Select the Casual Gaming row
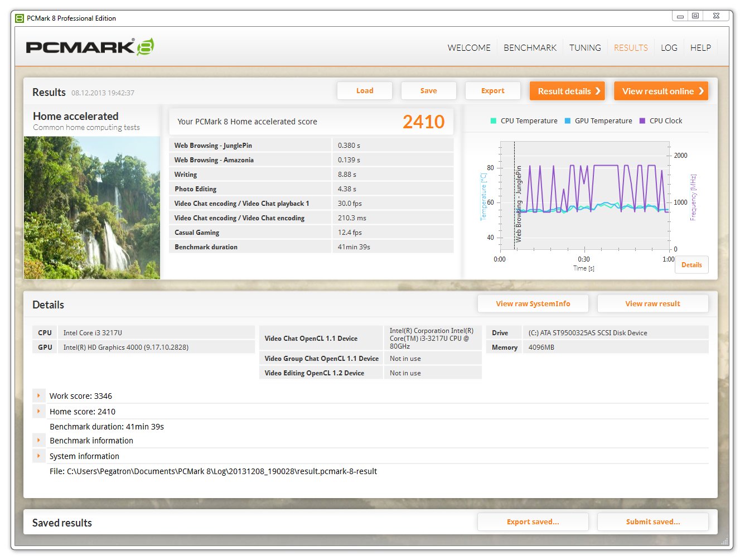Screen dimensions: 740x560 [311, 233]
